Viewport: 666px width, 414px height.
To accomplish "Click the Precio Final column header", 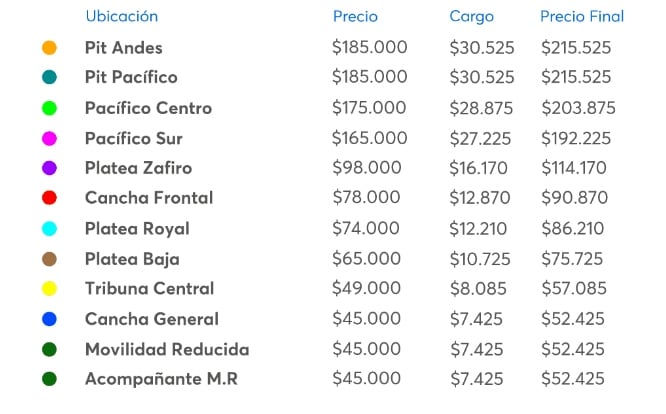I will [582, 17].
